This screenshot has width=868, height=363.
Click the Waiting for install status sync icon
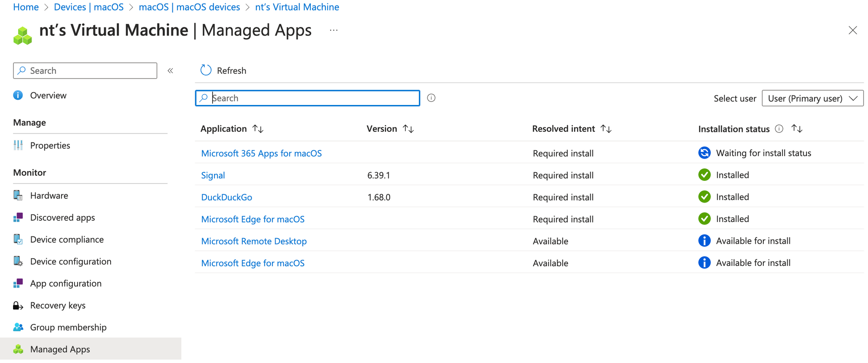coord(704,153)
